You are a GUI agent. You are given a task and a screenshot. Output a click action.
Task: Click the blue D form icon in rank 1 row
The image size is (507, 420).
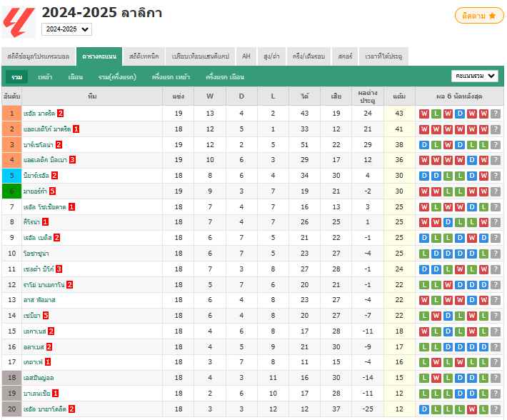459,114
